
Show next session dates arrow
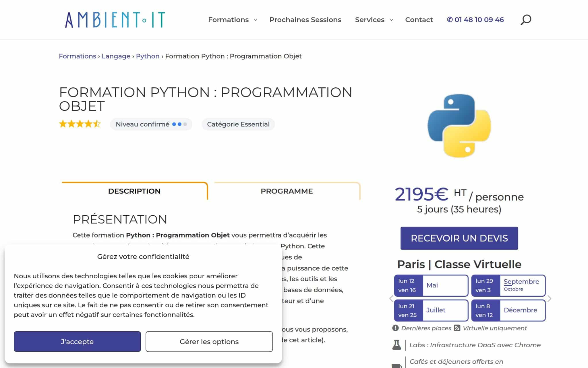tap(549, 298)
